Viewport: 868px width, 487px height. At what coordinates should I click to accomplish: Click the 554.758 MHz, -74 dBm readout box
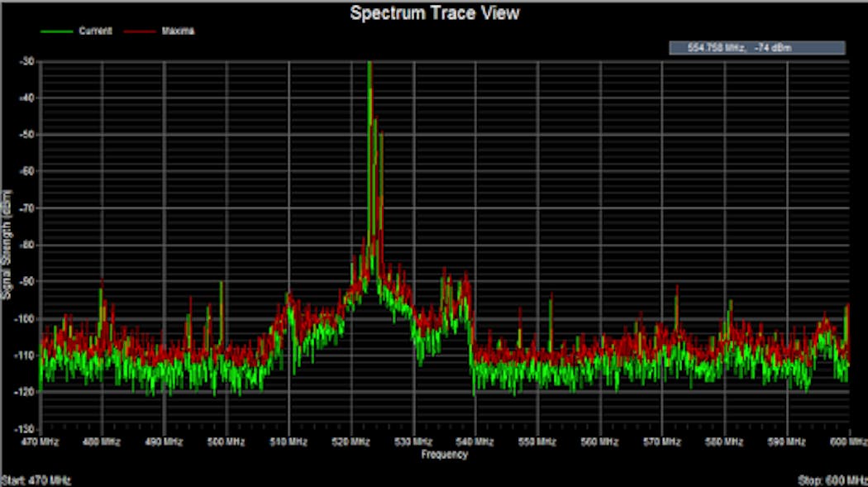point(756,48)
